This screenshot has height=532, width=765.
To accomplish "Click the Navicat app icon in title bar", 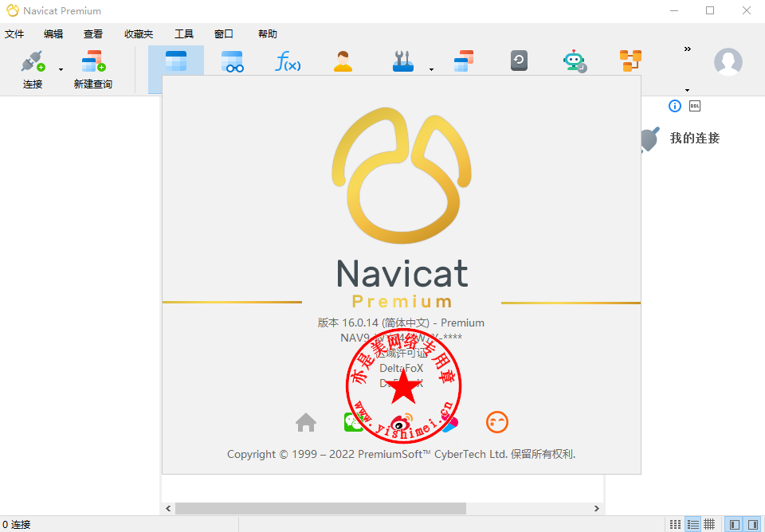I will click(12, 10).
